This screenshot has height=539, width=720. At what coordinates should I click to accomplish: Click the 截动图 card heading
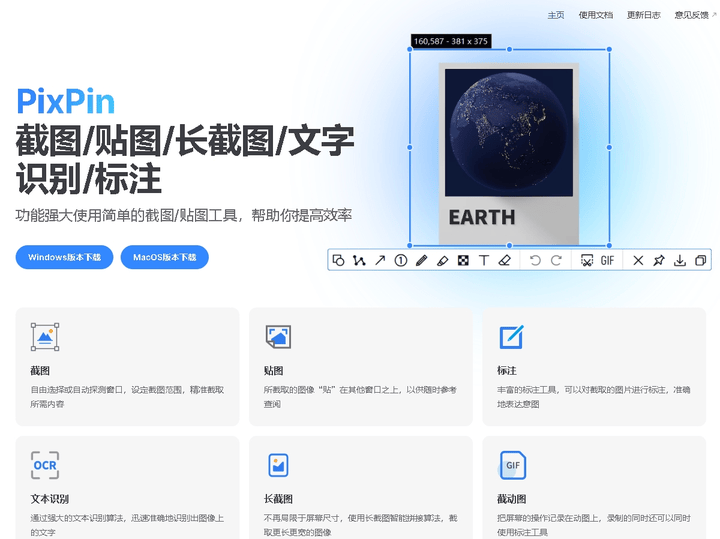(512, 499)
